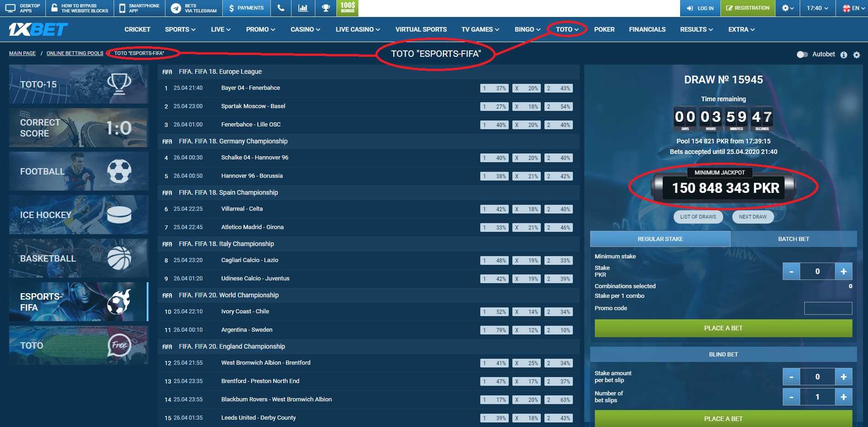Open the 17:40 time zone dropdown
Screen dimensions: 868x427
click(817, 8)
